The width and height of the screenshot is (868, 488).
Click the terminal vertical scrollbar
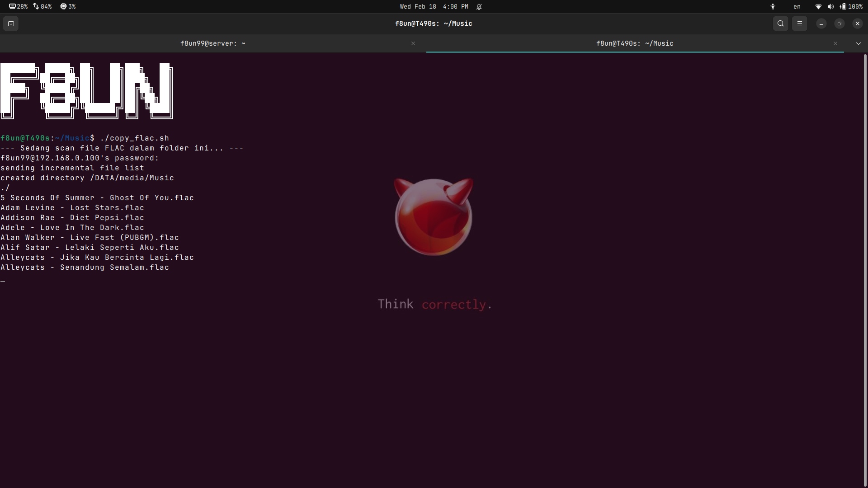tap(865, 271)
